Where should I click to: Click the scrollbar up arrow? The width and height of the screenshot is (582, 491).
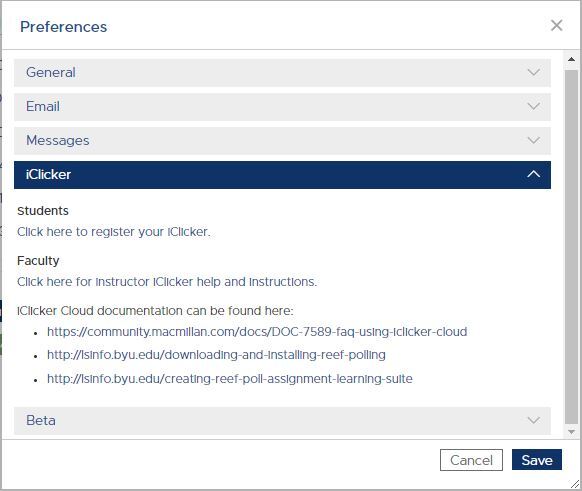click(x=571, y=59)
